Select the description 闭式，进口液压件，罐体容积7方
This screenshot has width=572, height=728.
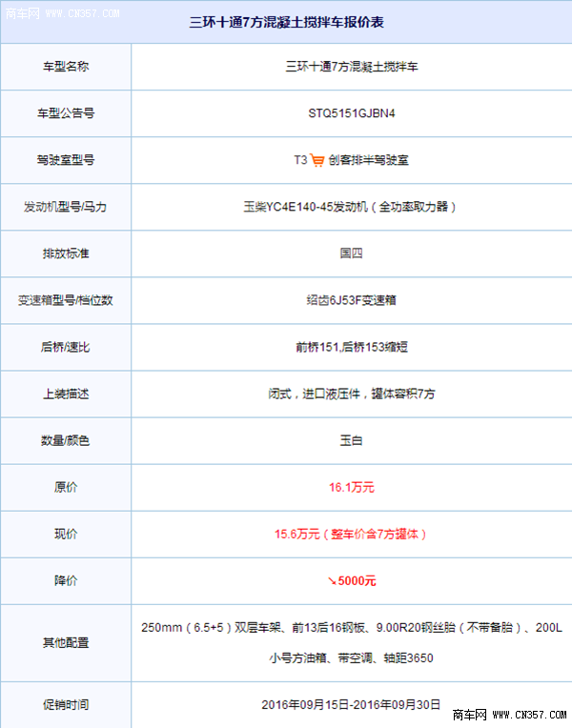tap(352, 394)
